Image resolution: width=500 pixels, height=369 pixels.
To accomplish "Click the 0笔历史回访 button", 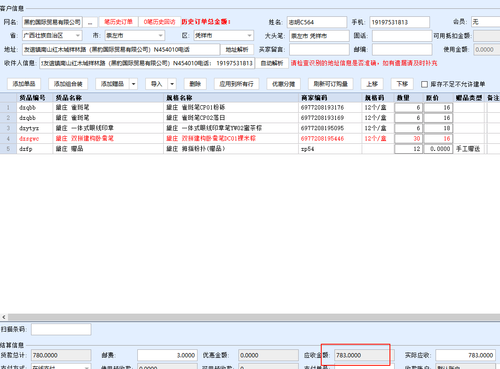I will [x=159, y=22].
